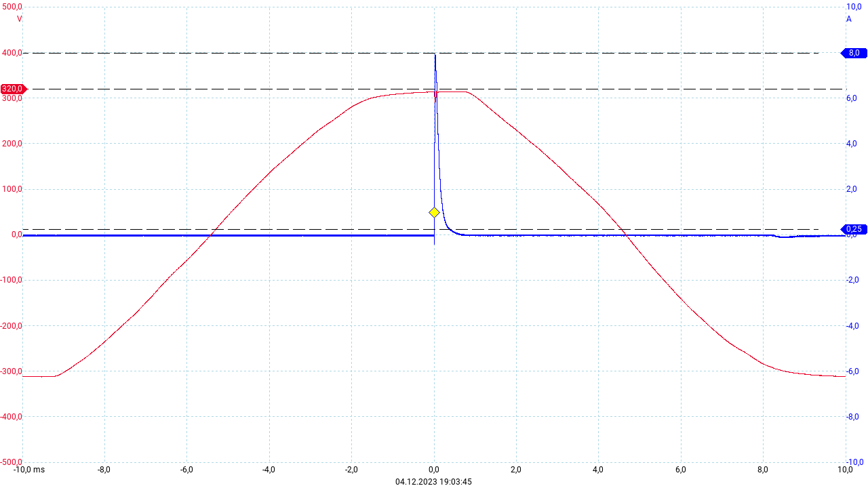Select the red 320,0 voltage ruler handle
The image size is (868, 488).
point(13,89)
